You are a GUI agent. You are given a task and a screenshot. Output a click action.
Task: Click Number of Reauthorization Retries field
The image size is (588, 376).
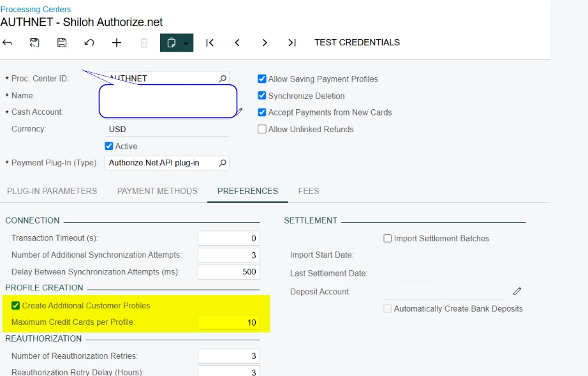click(229, 356)
